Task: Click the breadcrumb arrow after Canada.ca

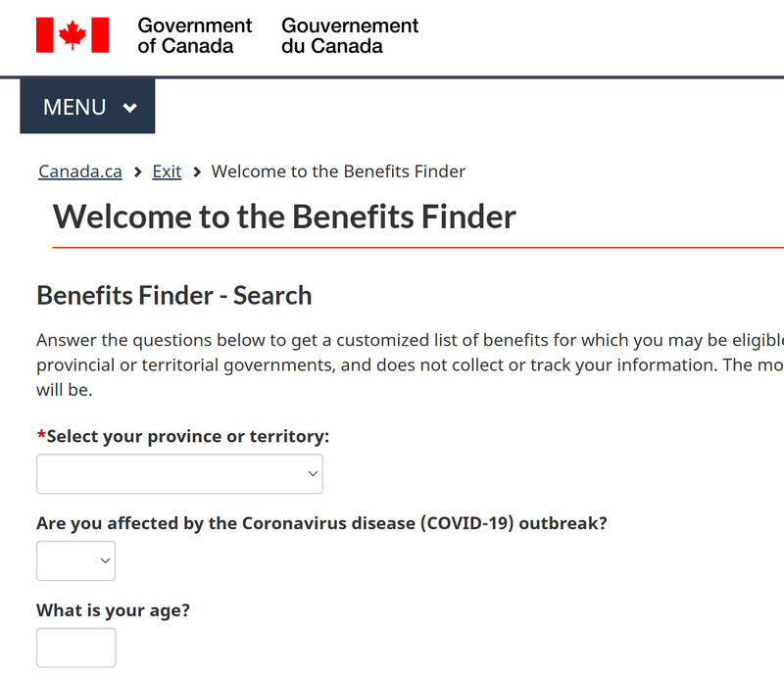Action: pyautogui.click(x=137, y=170)
